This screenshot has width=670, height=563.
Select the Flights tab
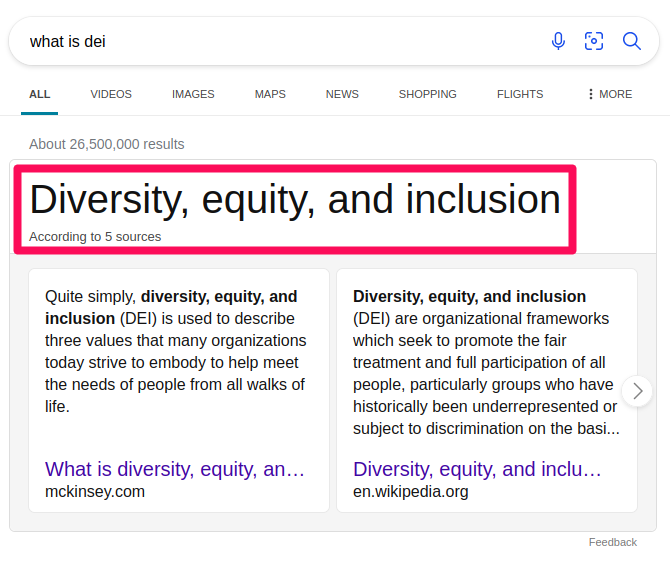click(x=520, y=94)
